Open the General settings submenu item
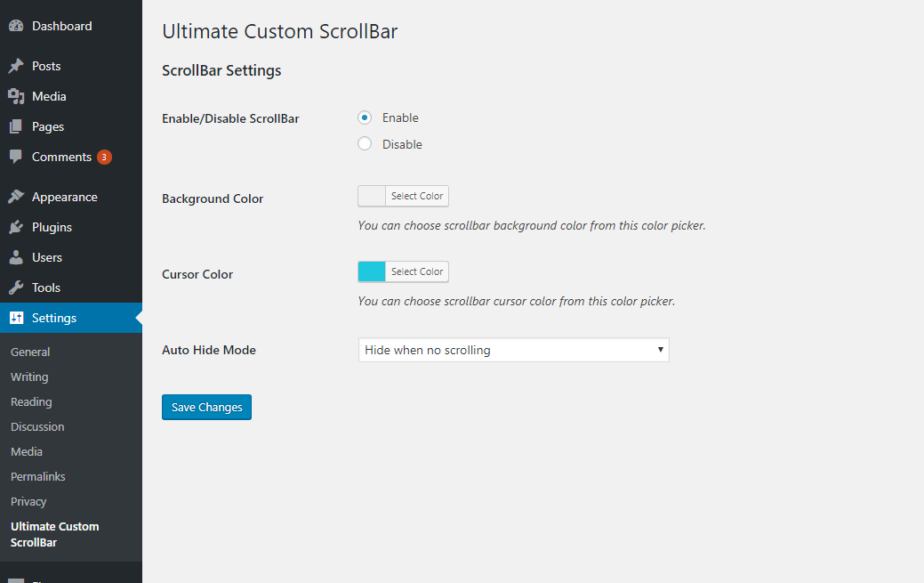Image resolution: width=924 pixels, height=583 pixels. click(x=30, y=352)
